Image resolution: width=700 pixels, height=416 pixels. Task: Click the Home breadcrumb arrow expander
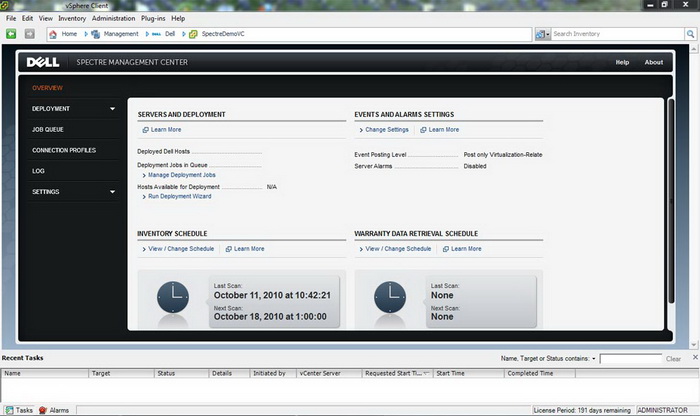[x=86, y=34]
